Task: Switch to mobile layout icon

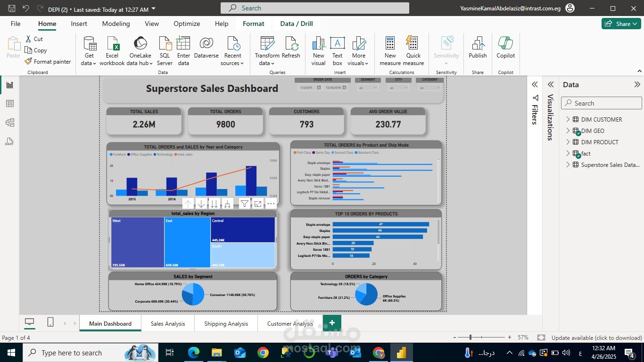Action: (x=50, y=322)
